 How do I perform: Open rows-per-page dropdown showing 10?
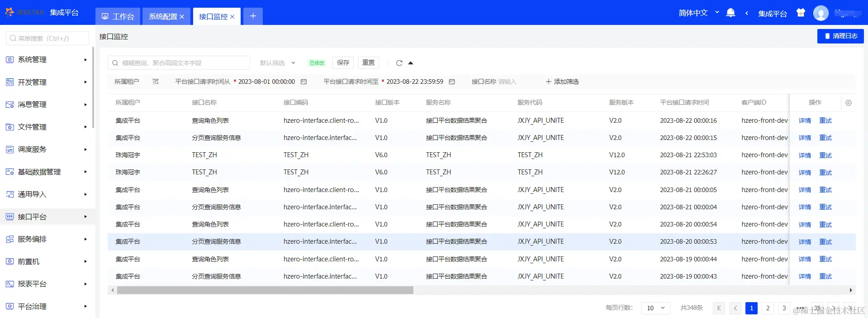(655, 308)
